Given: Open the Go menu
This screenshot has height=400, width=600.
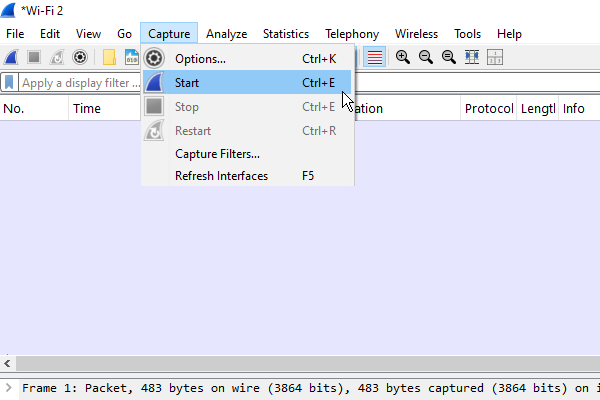Looking at the screenshot, I should coord(124,34).
